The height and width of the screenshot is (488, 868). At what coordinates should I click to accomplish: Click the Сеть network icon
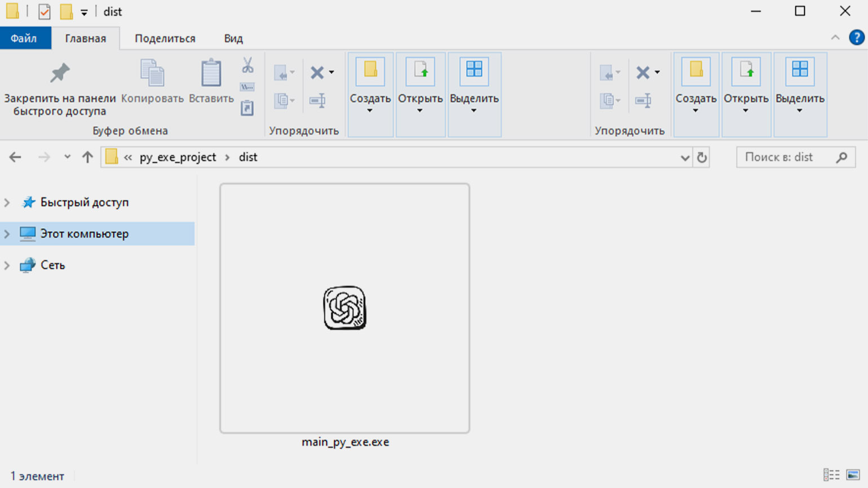28,265
